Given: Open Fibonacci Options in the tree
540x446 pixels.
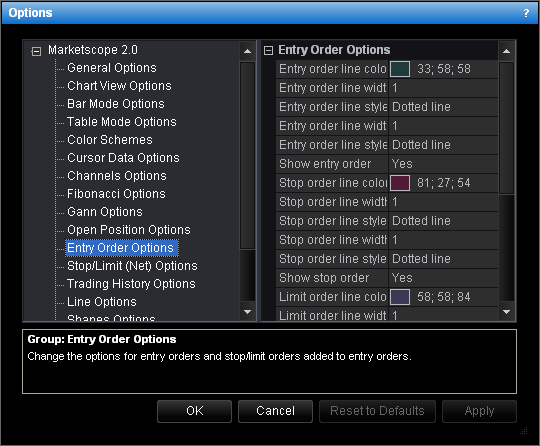Looking at the screenshot, I should [x=116, y=194].
